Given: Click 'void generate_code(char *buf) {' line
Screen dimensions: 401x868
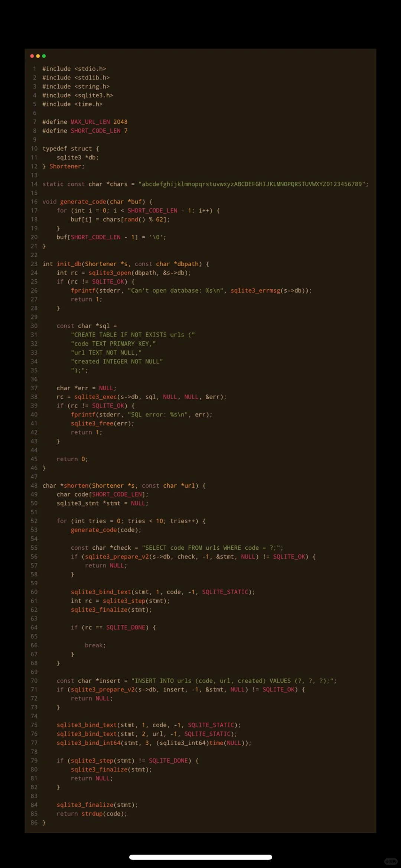Looking at the screenshot, I should (97, 202).
